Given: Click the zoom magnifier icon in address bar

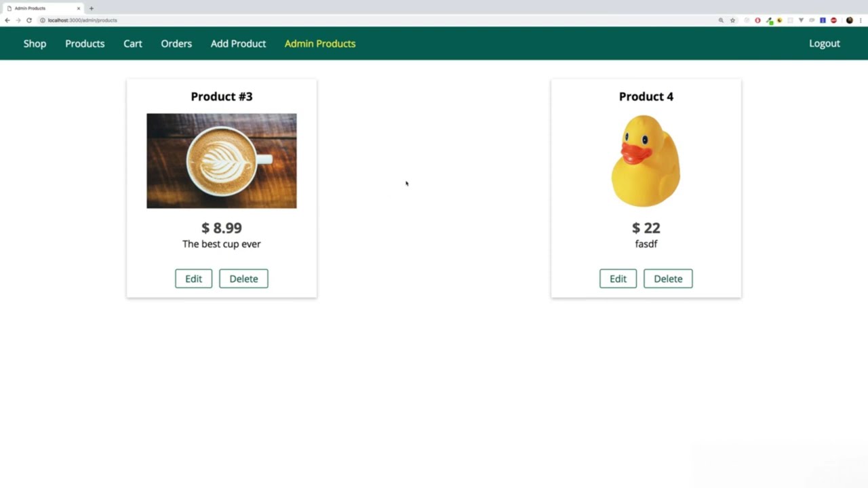Looking at the screenshot, I should (x=721, y=20).
